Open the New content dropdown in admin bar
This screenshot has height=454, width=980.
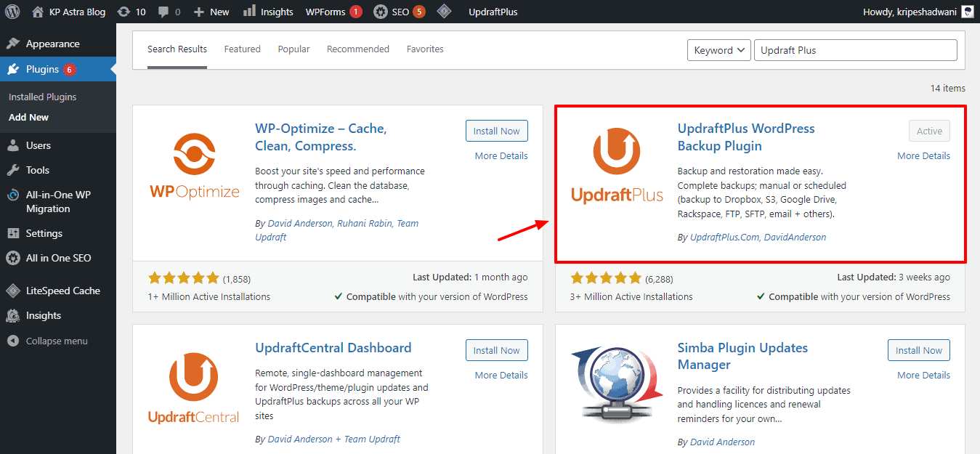pos(211,12)
